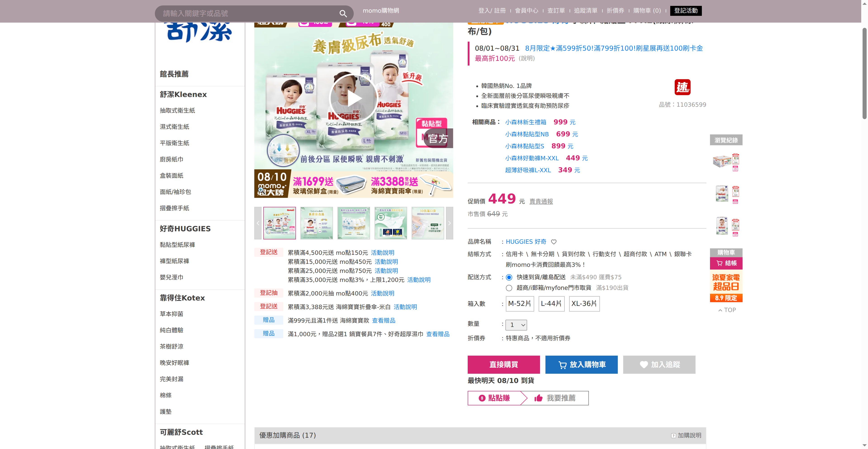Show previous product thumbnails arrow
This screenshot has height=449, width=868.
pos(258,223)
